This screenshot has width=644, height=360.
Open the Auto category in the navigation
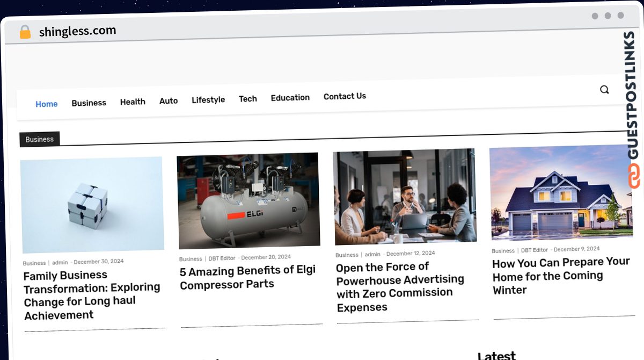point(169,100)
